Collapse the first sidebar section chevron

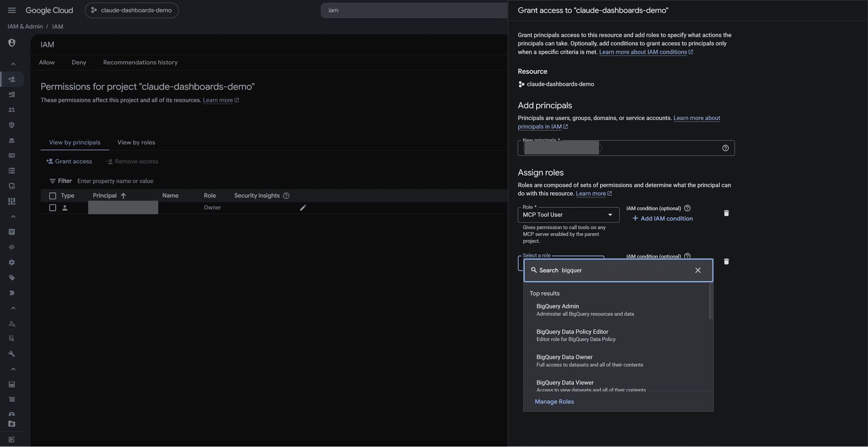pyautogui.click(x=13, y=64)
